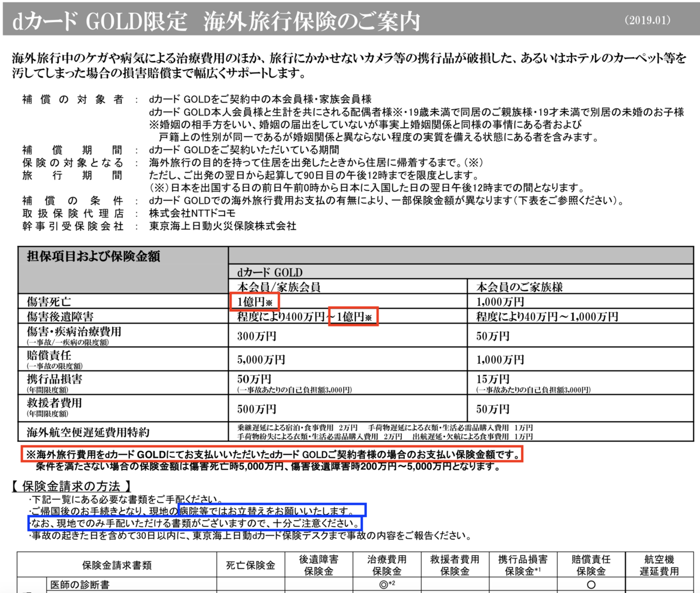
Task: Select the title 'dカード GOLD限定 海外旅行保険のご案内'
Action: tap(216, 21)
